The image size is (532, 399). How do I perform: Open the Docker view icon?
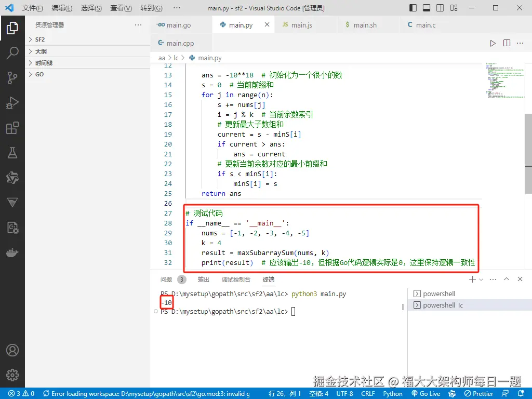(x=12, y=253)
